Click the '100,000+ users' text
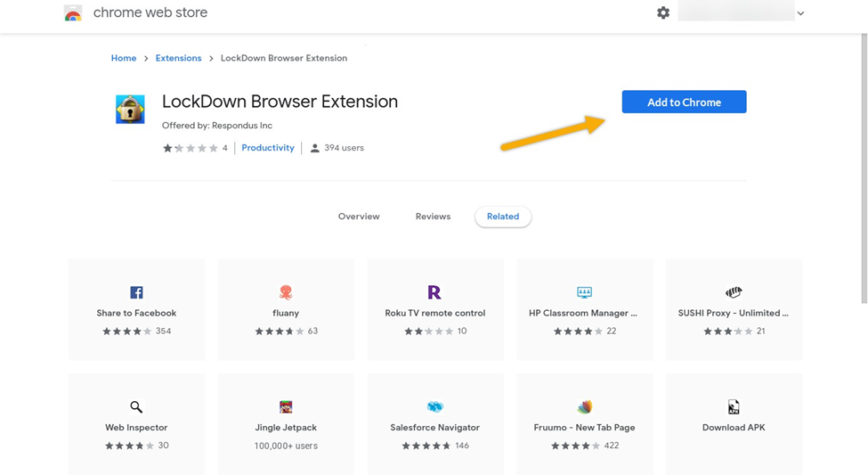868x475 pixels. [286, 446]
